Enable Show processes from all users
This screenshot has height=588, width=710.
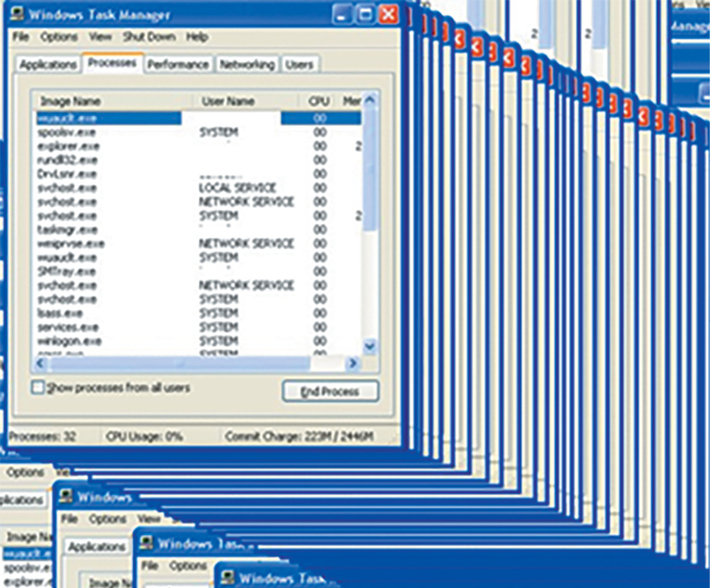[x=38, y=388]
